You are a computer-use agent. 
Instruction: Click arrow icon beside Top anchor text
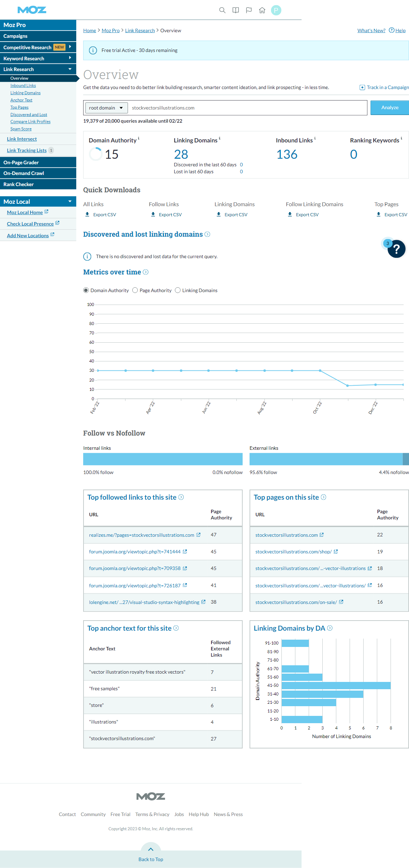176,628
